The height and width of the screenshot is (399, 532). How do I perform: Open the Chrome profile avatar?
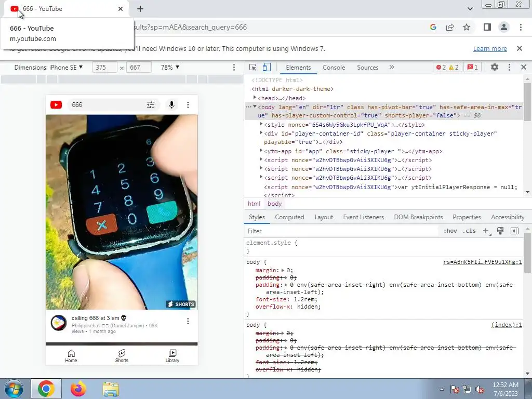504,27
